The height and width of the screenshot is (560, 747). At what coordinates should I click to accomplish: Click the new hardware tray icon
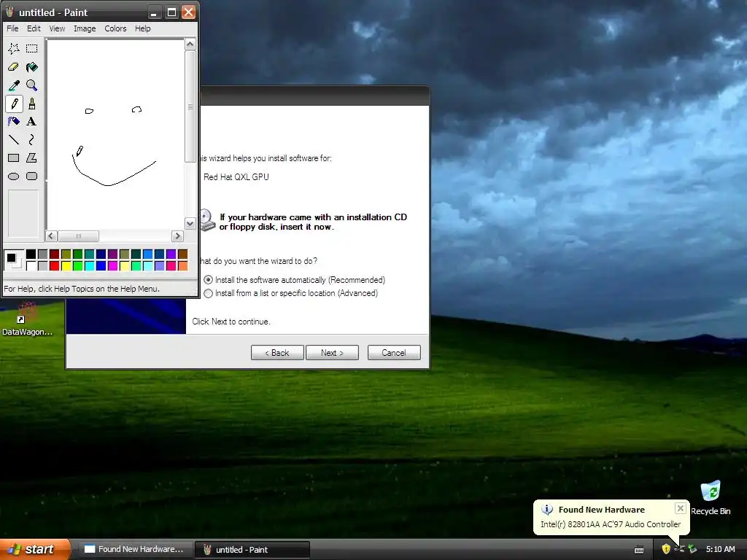[x=692, y=549]
